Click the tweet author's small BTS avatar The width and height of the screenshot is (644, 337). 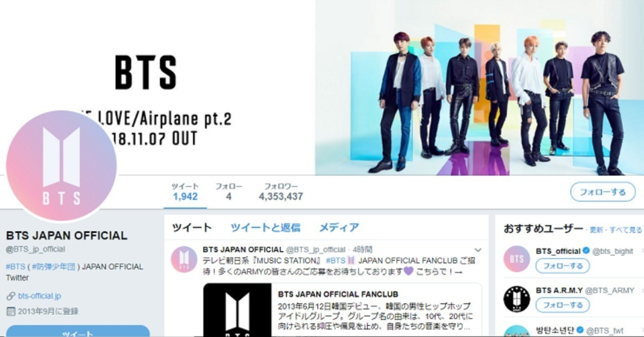pos(184,260)
